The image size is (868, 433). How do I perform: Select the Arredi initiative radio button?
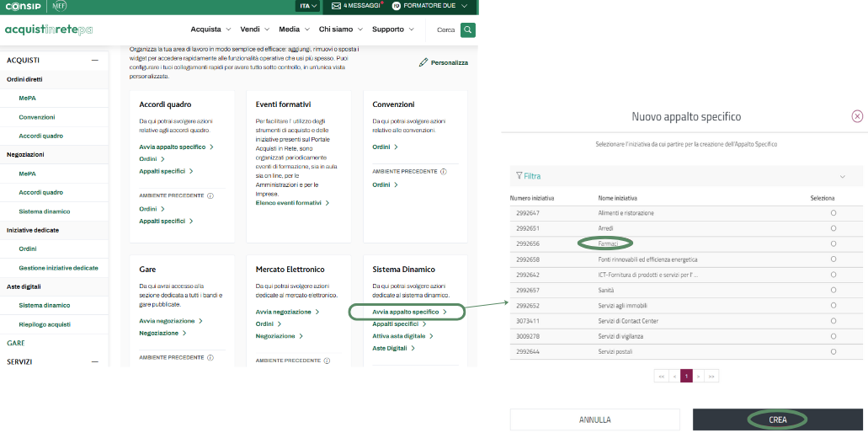833,228
